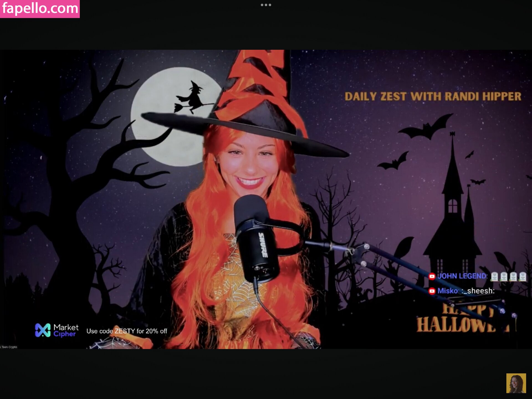Open the profile thumbnail in bottom corner
Viewport: 532px width, 399px height.
(516, 383)
